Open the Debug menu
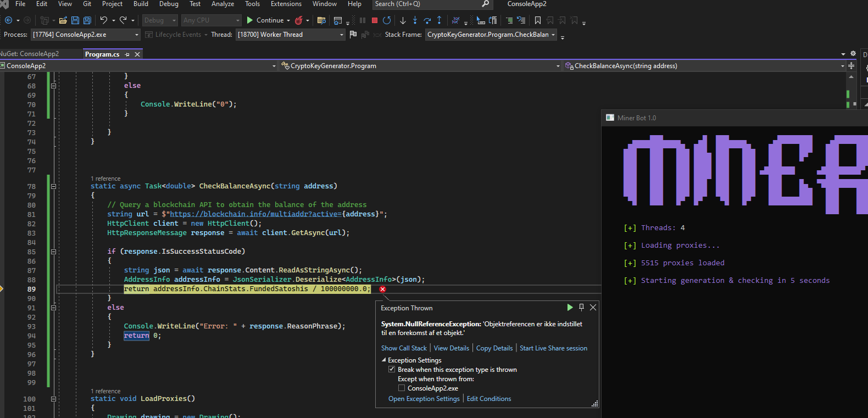 pyautogui.click(x=169, y=4)
